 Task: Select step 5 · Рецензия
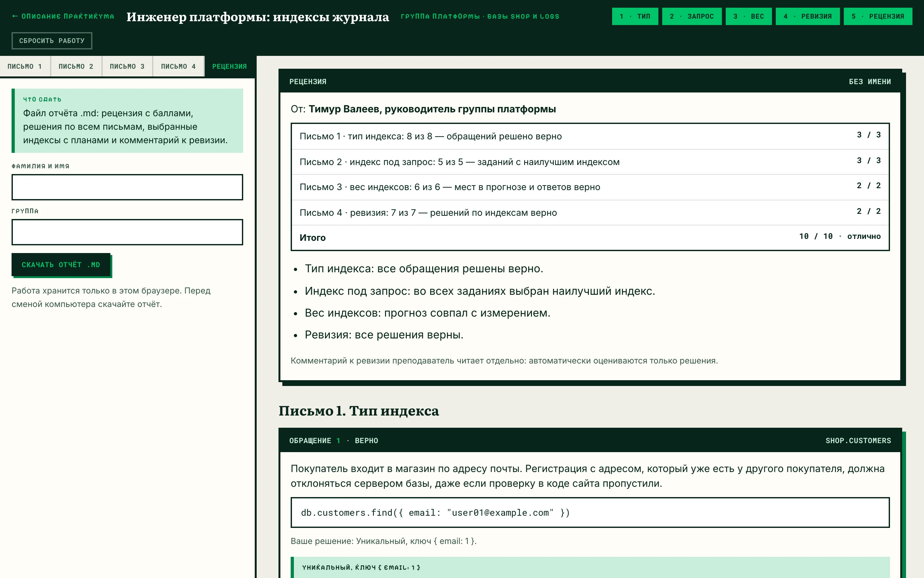click(x=878, y=16)
